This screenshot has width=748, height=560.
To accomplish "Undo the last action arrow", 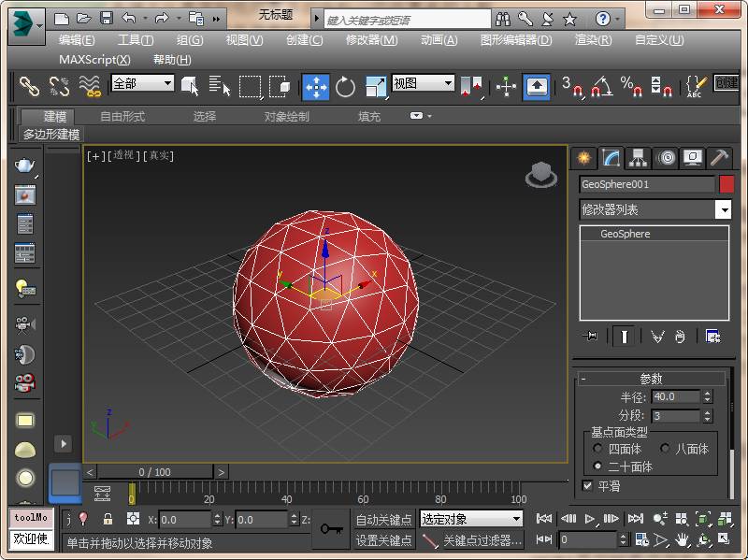I will point(129,19).
